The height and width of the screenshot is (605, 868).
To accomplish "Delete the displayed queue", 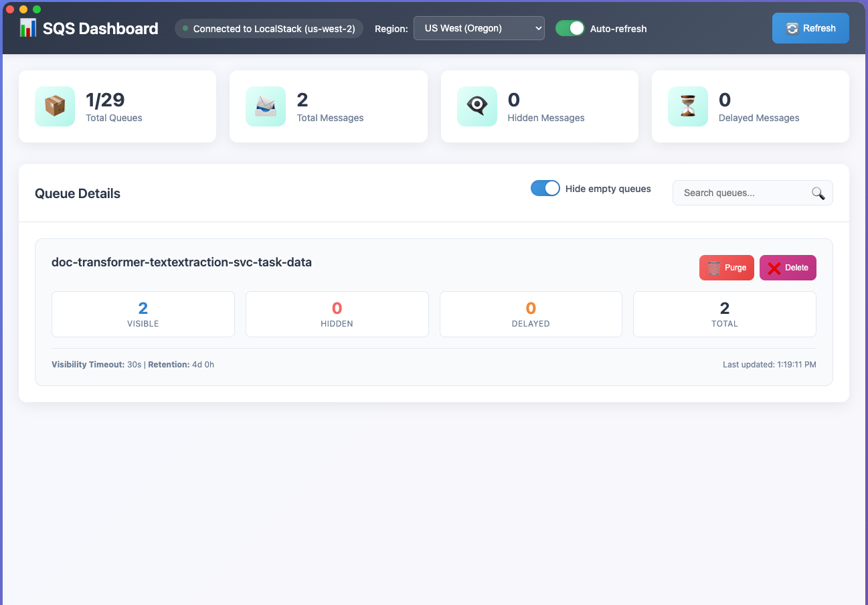I will 788,267.
